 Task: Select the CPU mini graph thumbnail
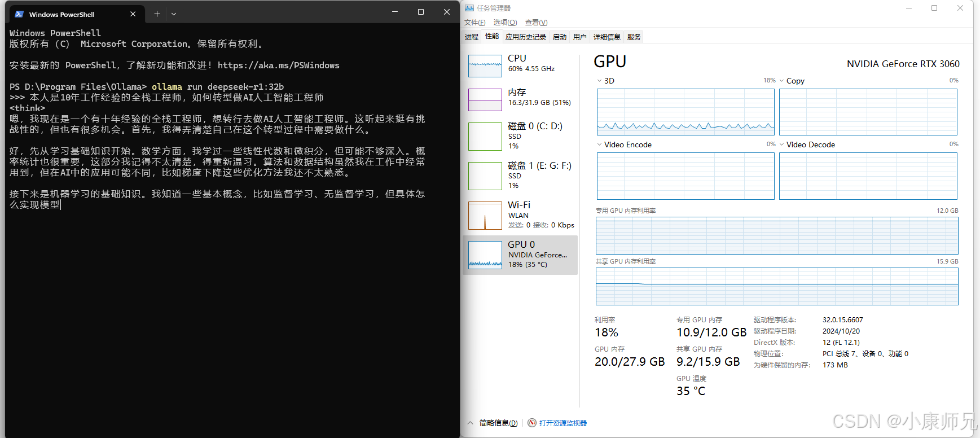(485, 66)
